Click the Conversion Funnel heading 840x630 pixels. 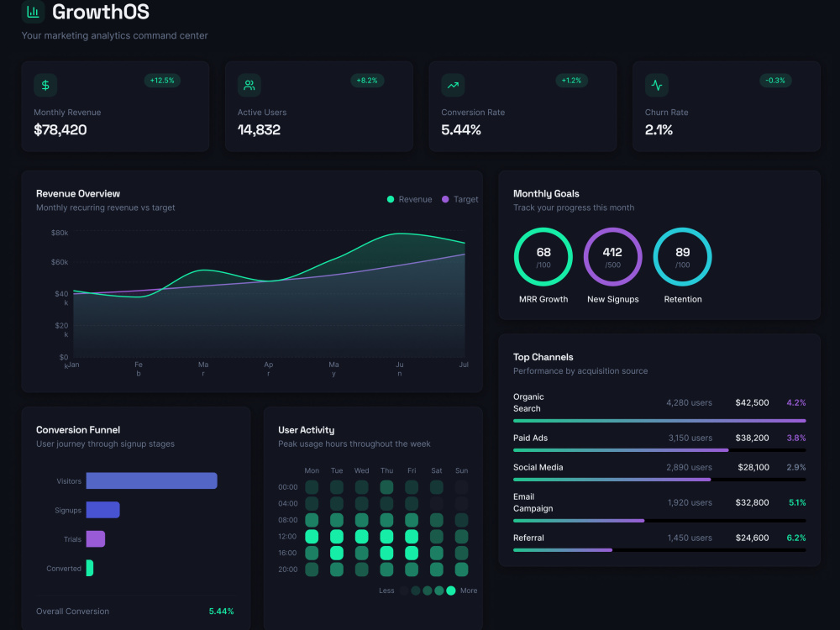(x=78, y=430)
